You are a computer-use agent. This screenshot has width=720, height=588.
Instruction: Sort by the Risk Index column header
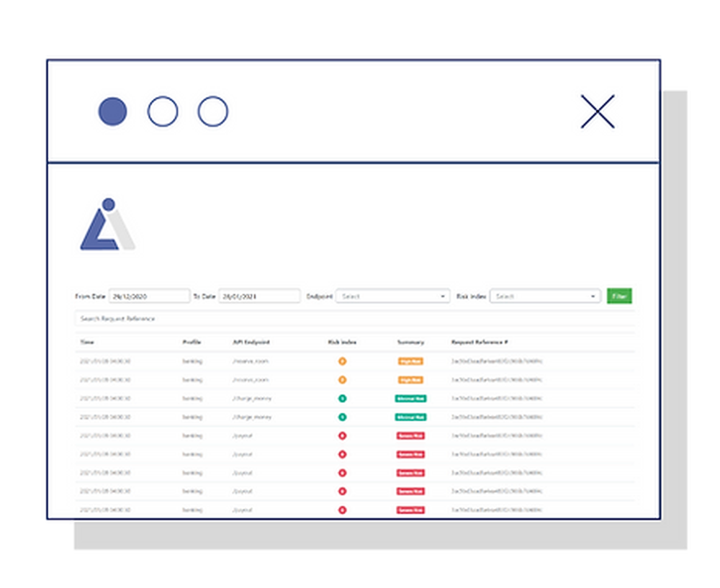click(342, 342)
